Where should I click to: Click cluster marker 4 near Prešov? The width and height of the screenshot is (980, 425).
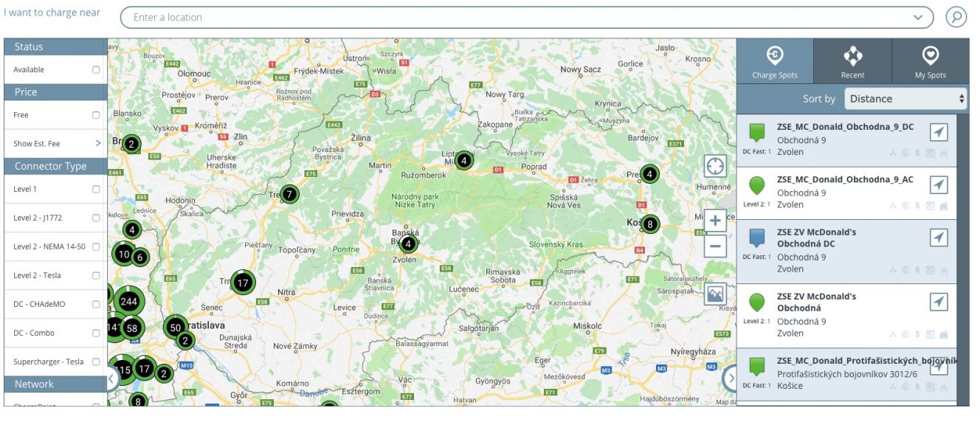(649, 174)
